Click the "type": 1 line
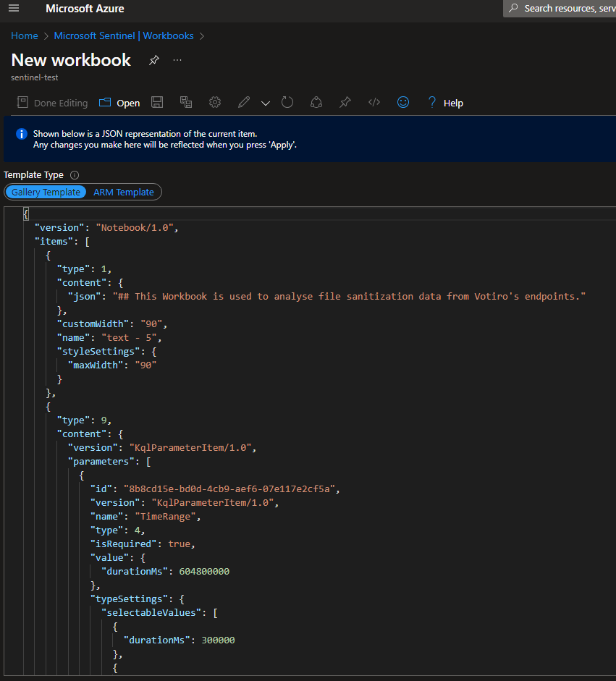The height and width of the screenshot is (681, 616). tap(84, 268)
